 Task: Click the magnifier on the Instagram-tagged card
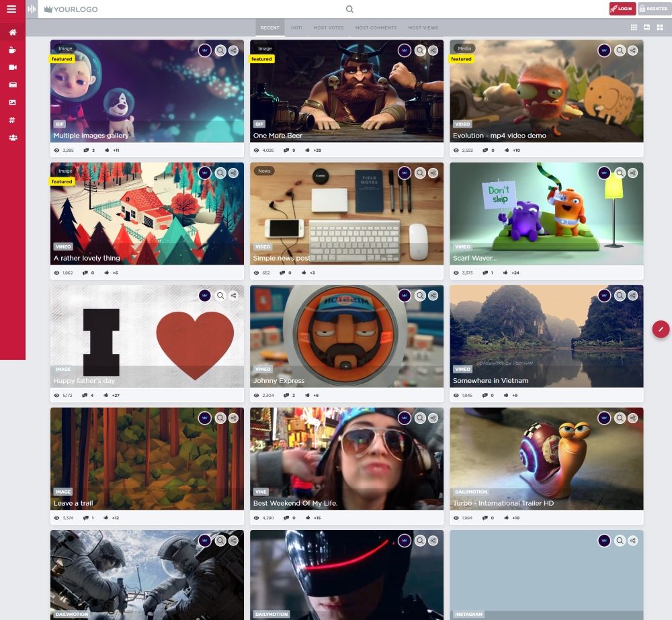(x=620, y=541)
